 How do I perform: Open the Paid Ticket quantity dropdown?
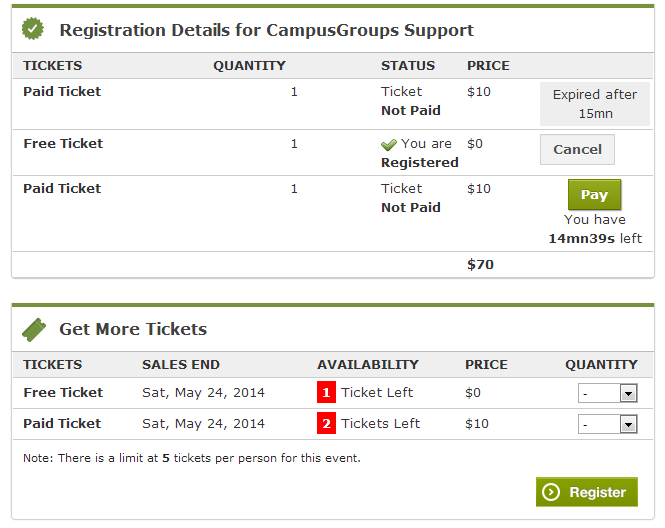(x=607, y=424)
